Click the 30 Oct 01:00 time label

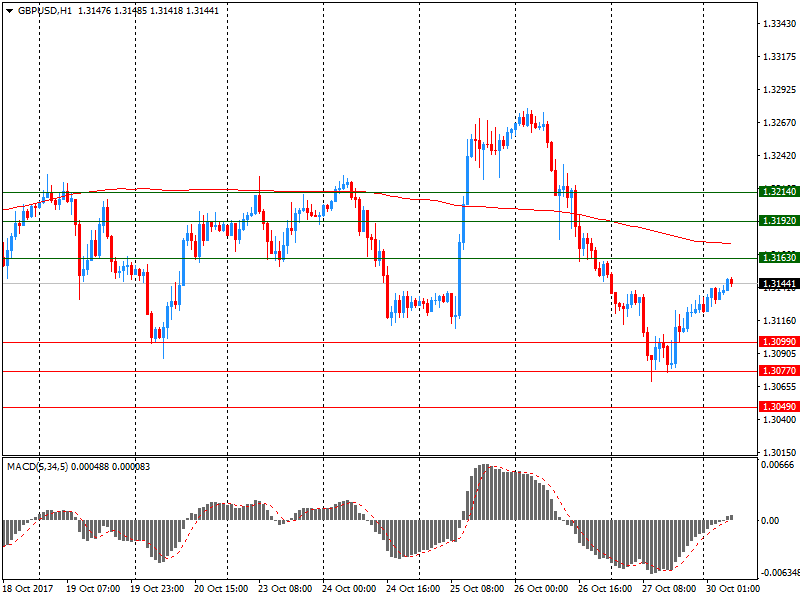coord(733,589)
